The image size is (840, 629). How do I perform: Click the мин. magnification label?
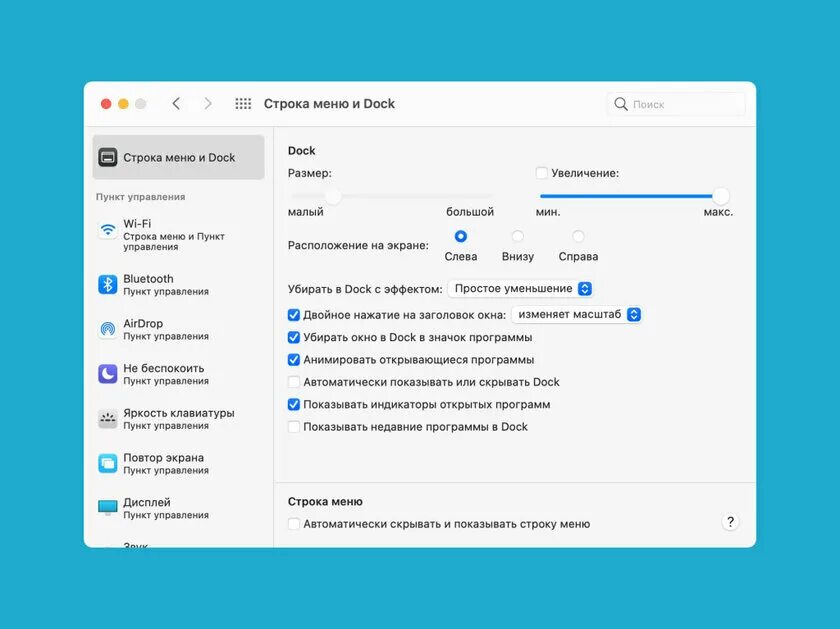pos(548,212)
